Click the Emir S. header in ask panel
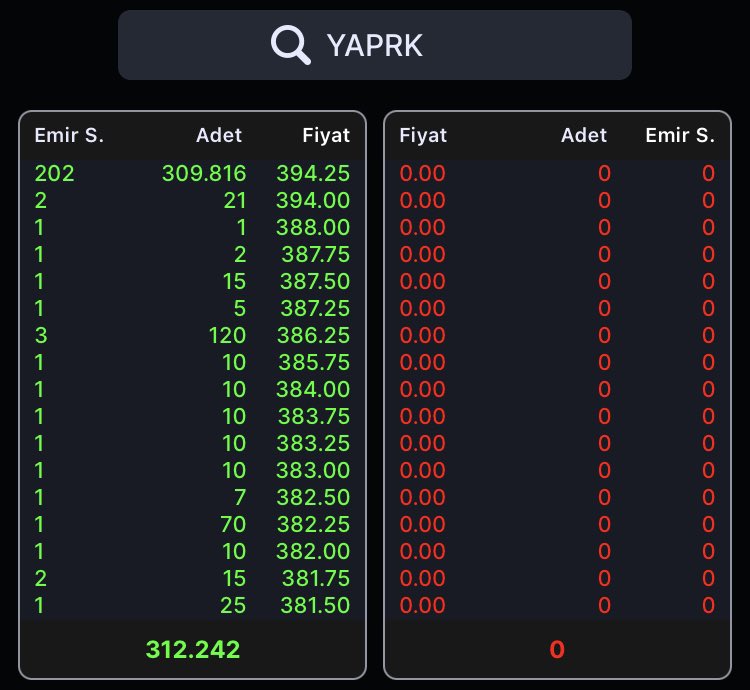This screenshot has width=750, height=690. click(x=680, y=135)
